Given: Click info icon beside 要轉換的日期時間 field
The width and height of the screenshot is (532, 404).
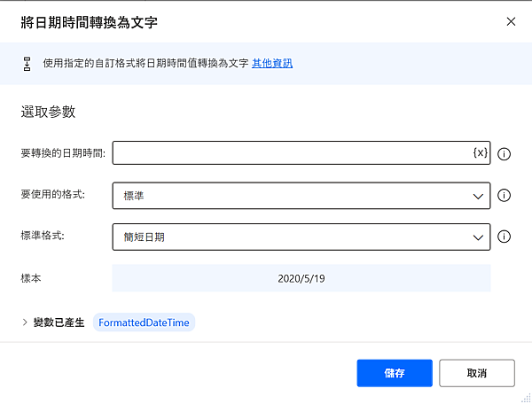Looking at the screenshot, I should (x=505, y=153).
